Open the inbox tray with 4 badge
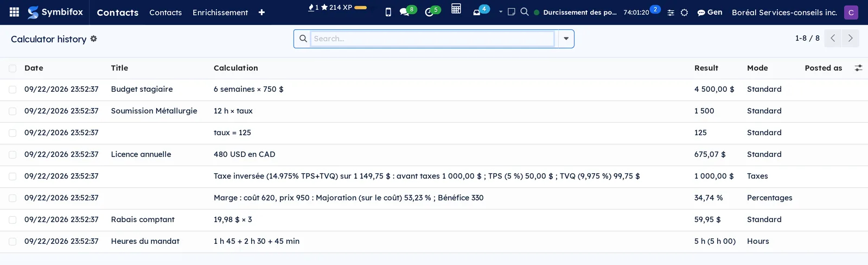The image size is (868, 265). 481,11
